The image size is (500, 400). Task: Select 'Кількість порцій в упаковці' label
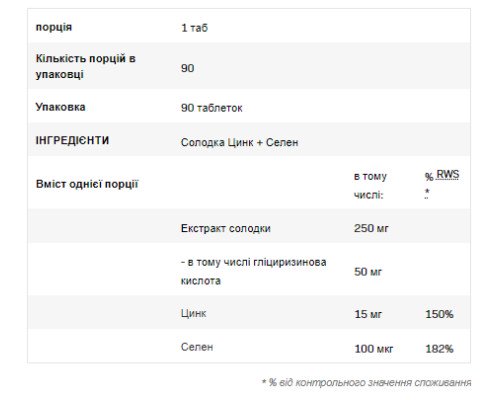86,66
